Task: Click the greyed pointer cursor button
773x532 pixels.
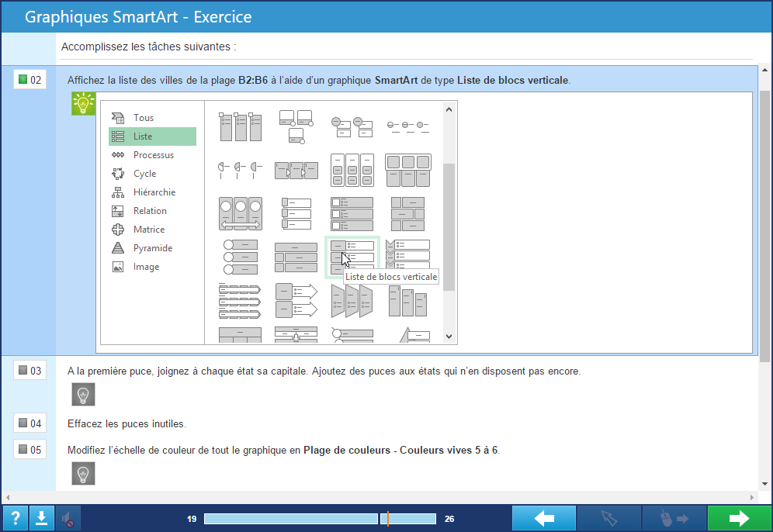Action: click(x=608, y=518)
